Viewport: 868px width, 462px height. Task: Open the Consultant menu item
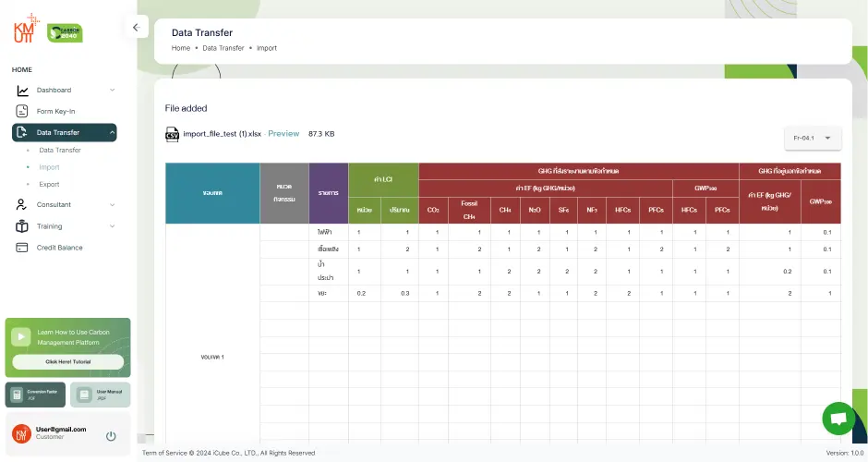(x=65, y=204)
